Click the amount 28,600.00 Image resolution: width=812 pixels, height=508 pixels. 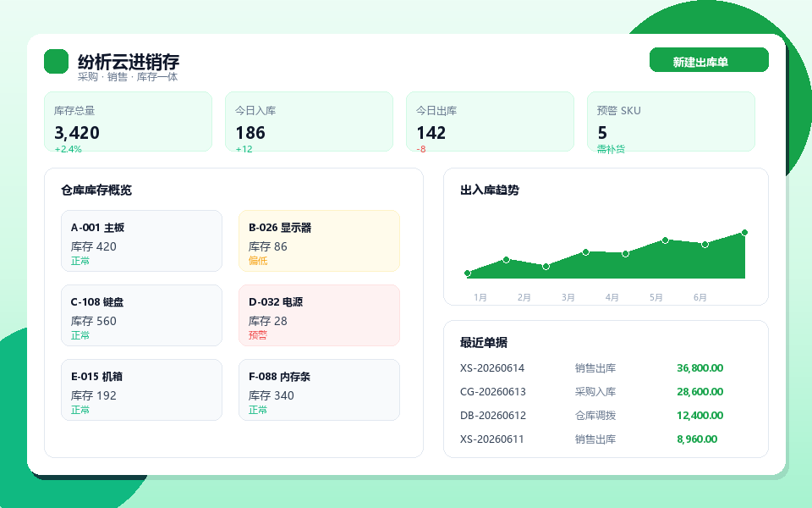[700, 392]
